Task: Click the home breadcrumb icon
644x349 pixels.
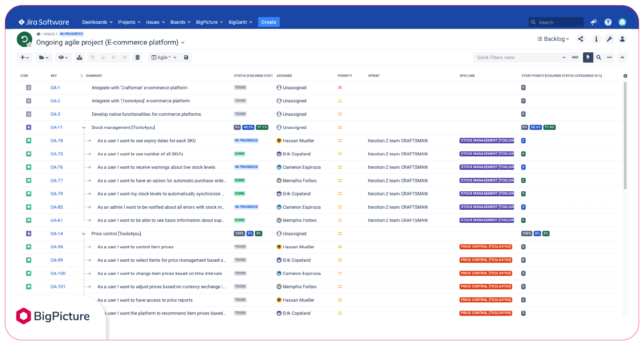Action: click(38, 34)
